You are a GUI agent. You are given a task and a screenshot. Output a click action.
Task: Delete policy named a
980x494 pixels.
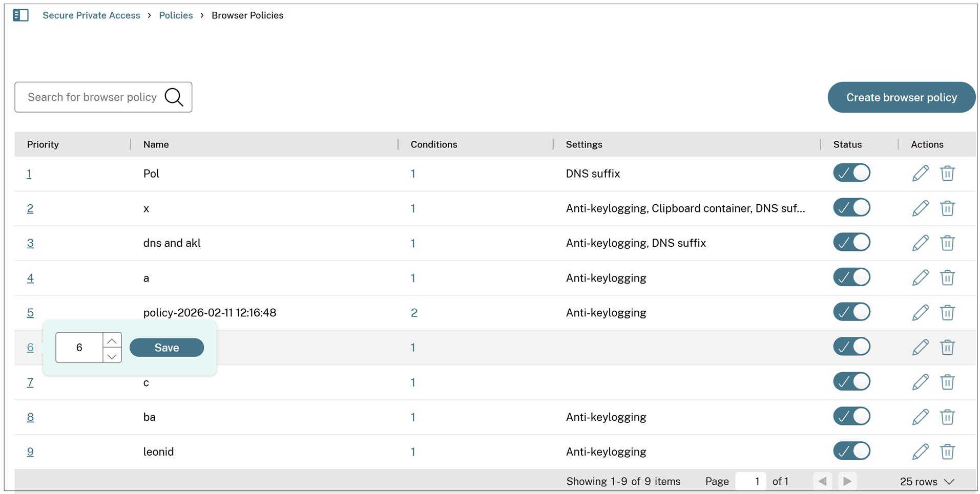(947, 278)
